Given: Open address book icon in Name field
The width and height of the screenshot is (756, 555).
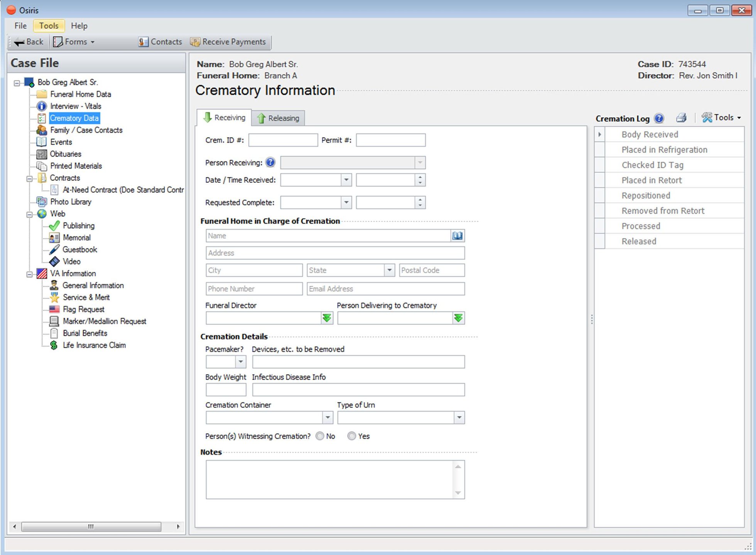Looking at the screenshot, I should click(x=457, y=235).
